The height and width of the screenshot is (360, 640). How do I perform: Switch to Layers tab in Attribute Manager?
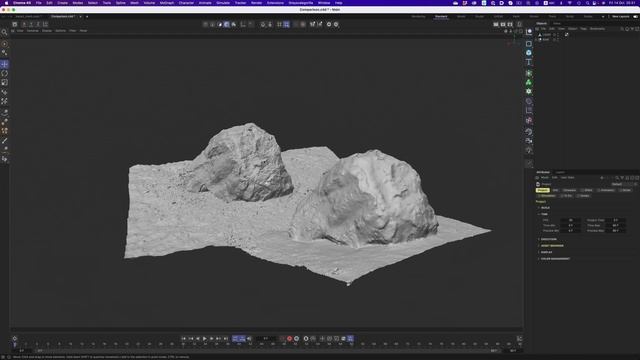click(560, 172)
